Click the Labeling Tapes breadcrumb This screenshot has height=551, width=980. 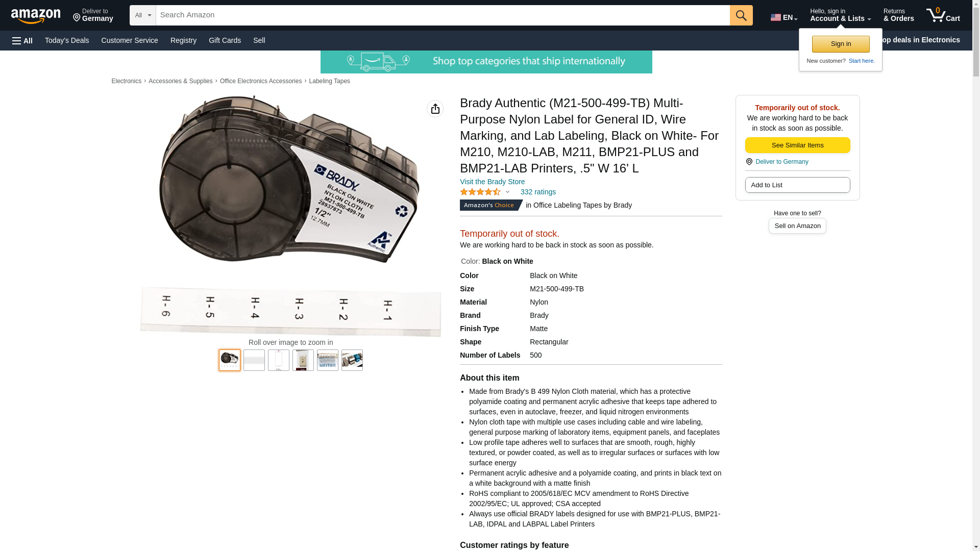pos(329,81)
